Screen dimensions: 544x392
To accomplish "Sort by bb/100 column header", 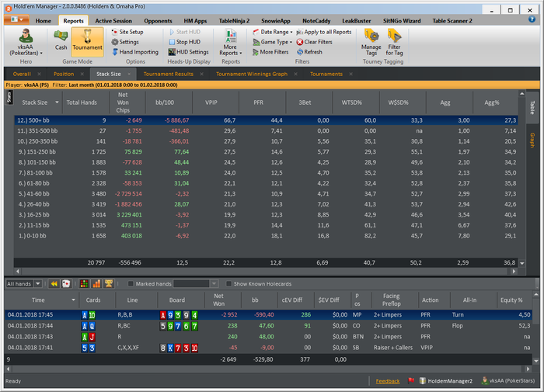I will pos(169,102).
